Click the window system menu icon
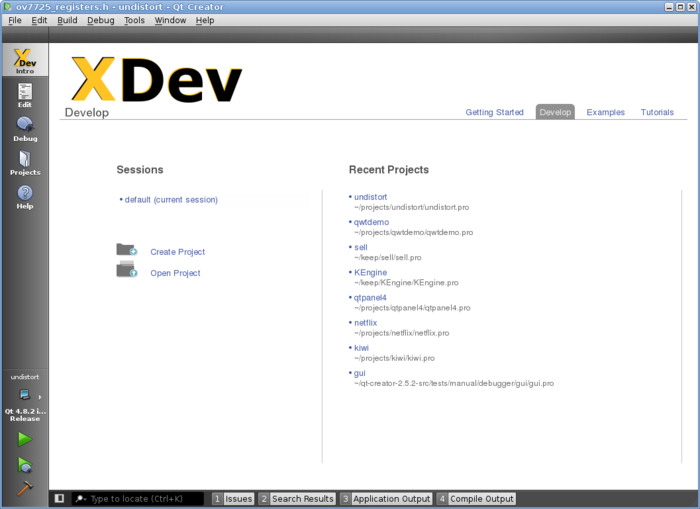Viewport: 700px width, 509px height. click(8, 7)
